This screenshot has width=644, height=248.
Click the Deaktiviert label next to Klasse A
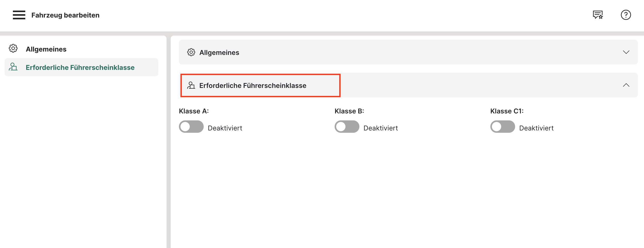(225, 128)
